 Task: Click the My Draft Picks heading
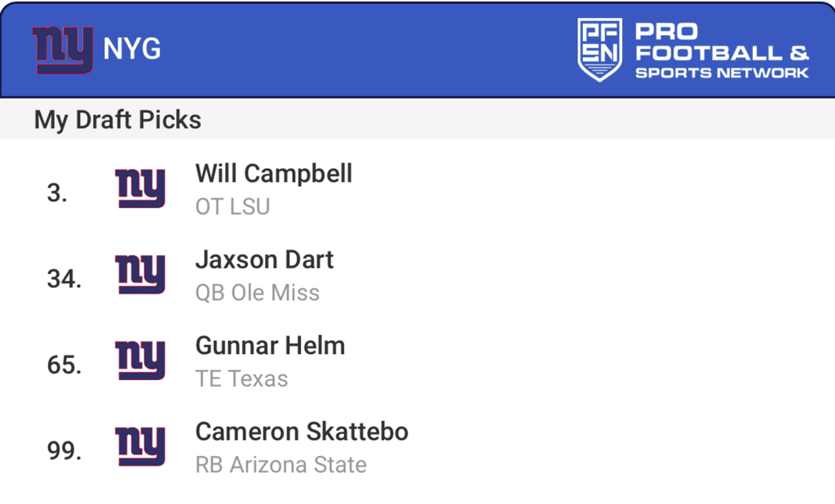coord(117,120)
